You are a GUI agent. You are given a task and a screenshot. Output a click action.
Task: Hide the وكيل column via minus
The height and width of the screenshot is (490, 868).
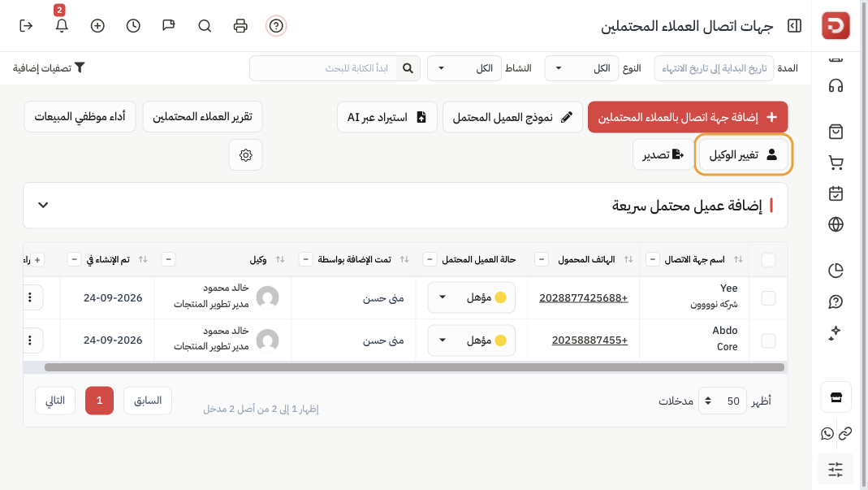pyautogui.click(x=168, y=259)
